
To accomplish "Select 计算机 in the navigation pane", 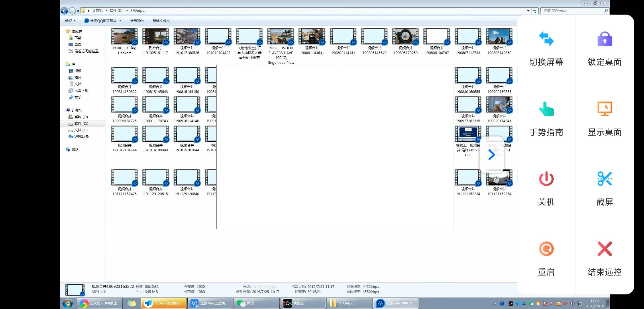I will click(74, 110).
